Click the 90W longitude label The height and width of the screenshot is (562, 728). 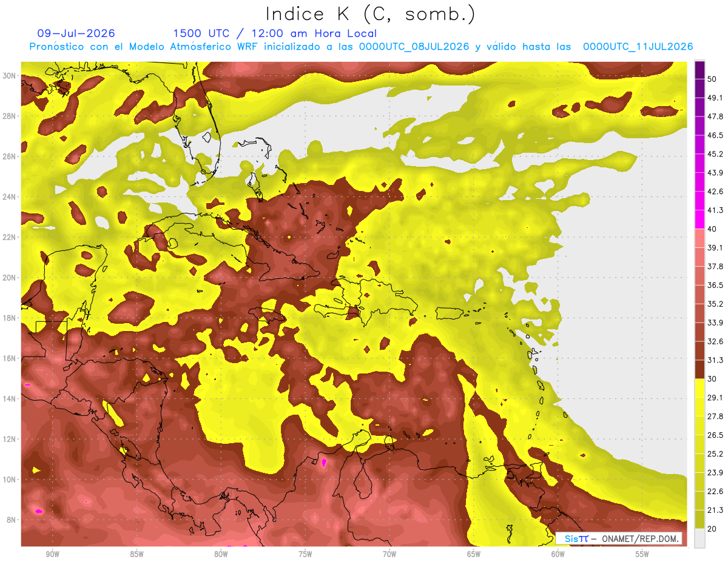coord(52,554)
